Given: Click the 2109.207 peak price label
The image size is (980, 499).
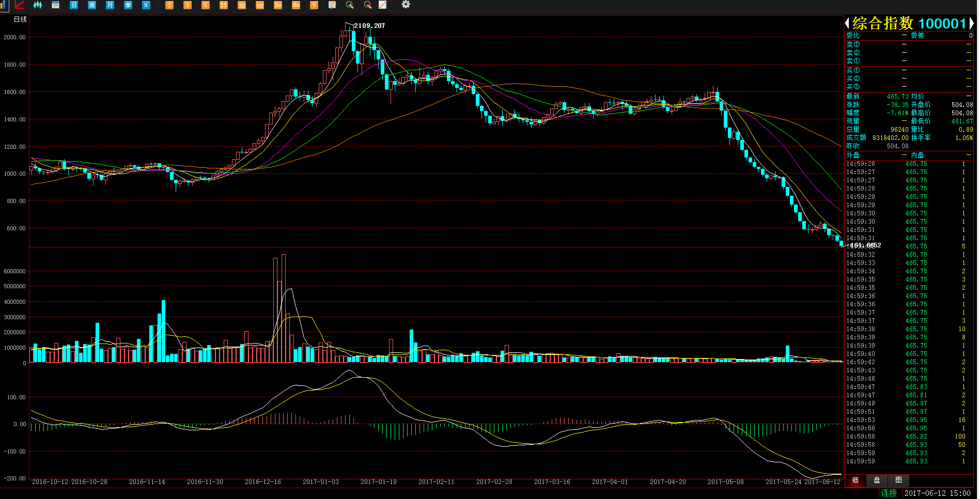Looking at the screenshot, I should coord(369,26).
